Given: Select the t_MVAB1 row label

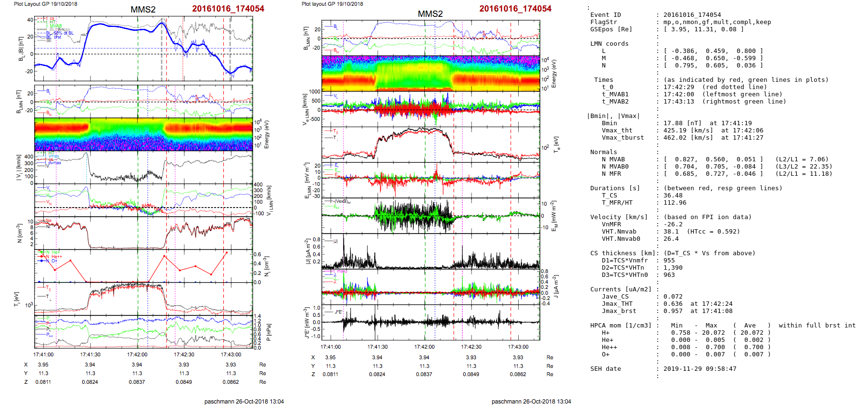Looking at the screenshot, I should point(615,94).
